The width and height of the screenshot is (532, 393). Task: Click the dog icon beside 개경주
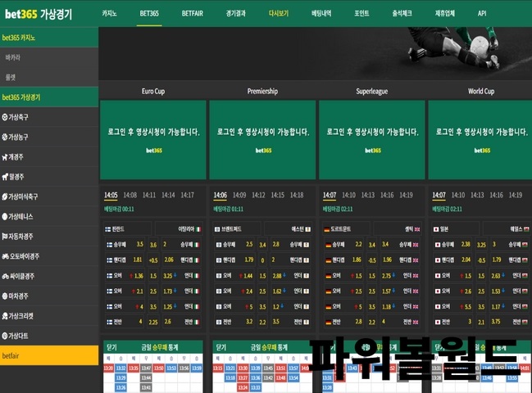(5, 157)
